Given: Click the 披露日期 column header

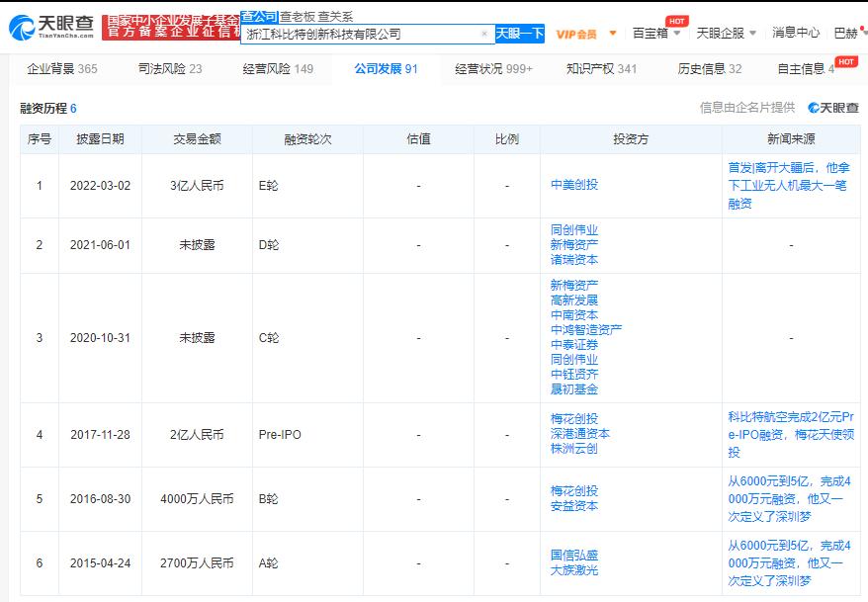Looking at the screenshot, I should click(x=100, y=138).
